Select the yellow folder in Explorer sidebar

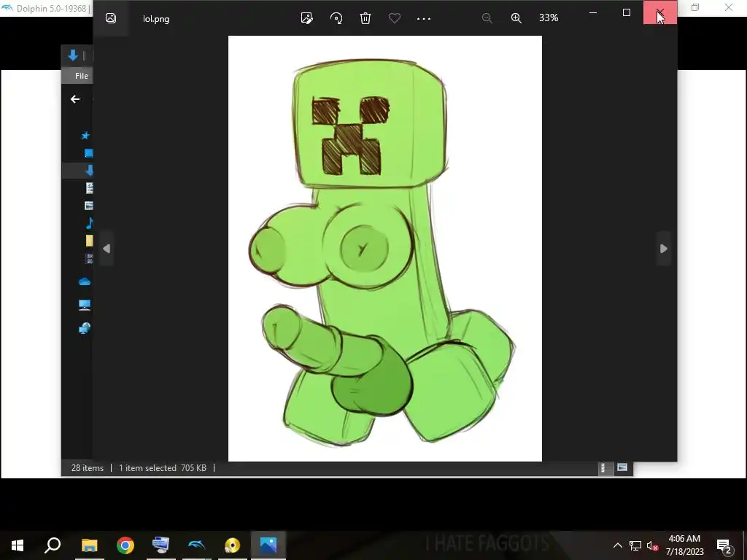point(89,241)
